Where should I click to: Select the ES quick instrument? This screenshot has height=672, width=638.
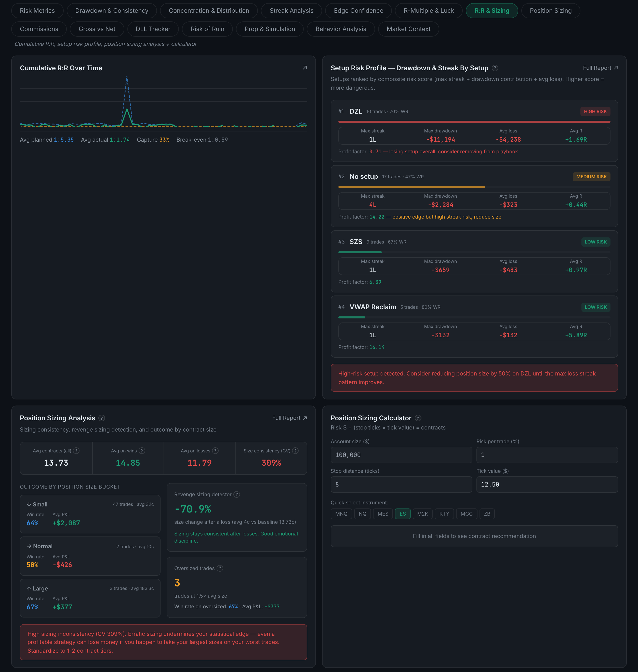coord(403,514)
